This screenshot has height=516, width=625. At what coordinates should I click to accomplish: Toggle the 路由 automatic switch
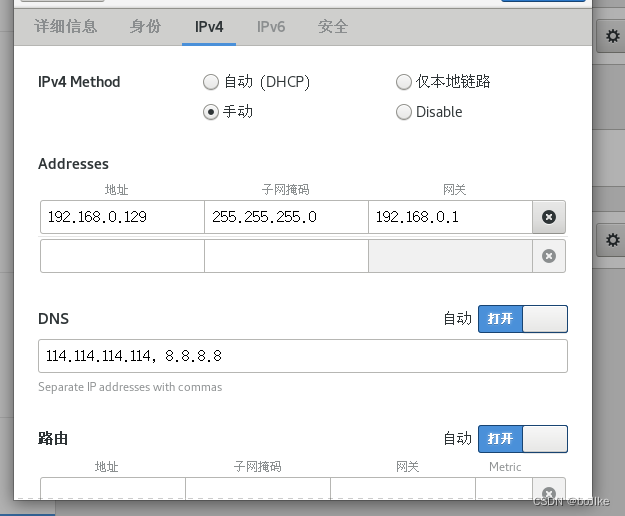click(522, 439)
